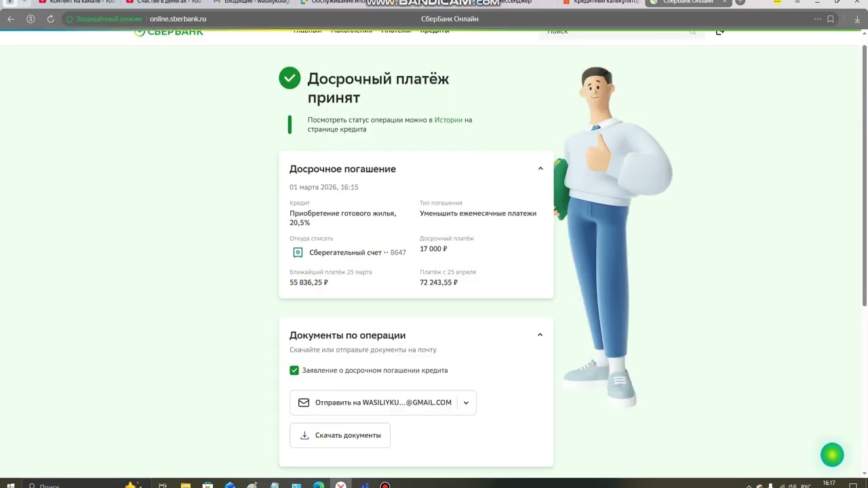Click the Досрочный платёж принят heading
Viewport: 868px width, 488px height.
coord(378,88)
